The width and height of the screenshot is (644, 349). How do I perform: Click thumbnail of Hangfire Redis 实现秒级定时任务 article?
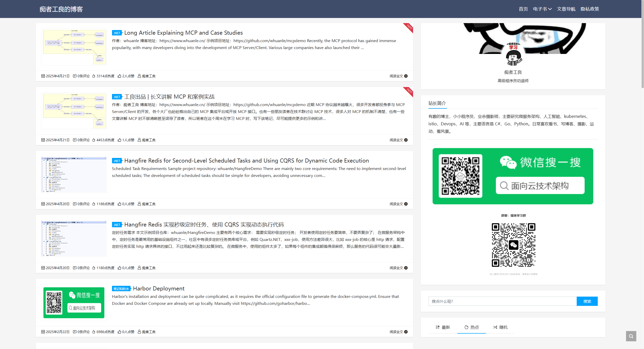coord(74,238)
